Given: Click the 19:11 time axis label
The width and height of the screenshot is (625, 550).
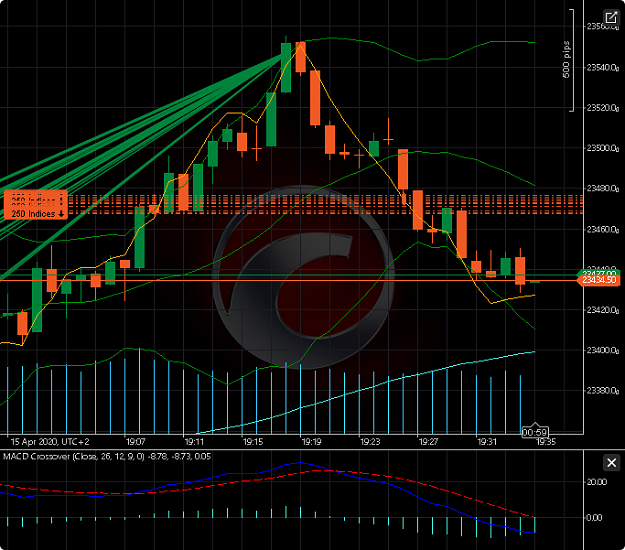Looking at the screenshot, I should pos(194,442).
